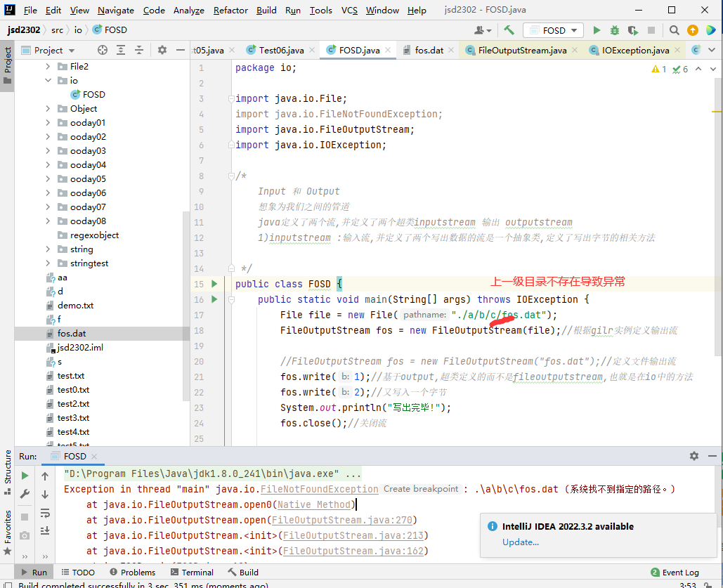Run with Coverage using the shield icon
Screen dimensions: 723x588
pyautogui.click(x=632, y=31)
